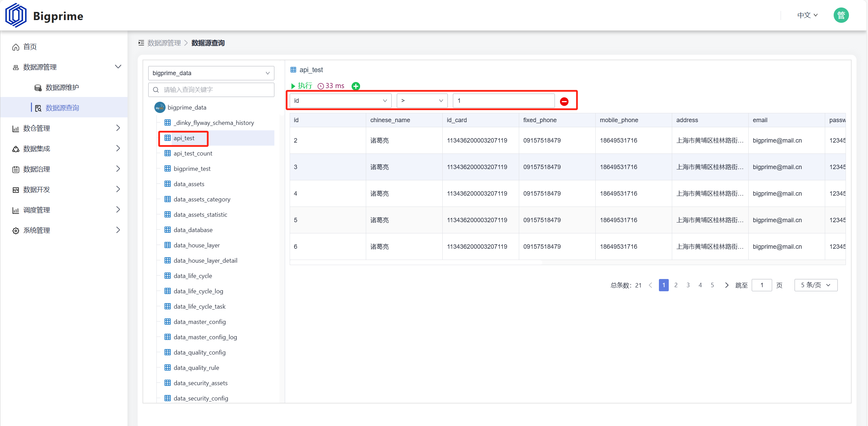The height and width of the screenshot is (426, 868).
Task: Click the 数据源查询 icon in sidebar
Action: [x=38, y=108]
